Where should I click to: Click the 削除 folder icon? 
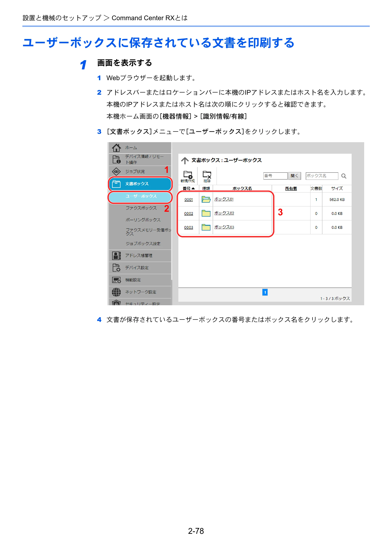(207, 174)
